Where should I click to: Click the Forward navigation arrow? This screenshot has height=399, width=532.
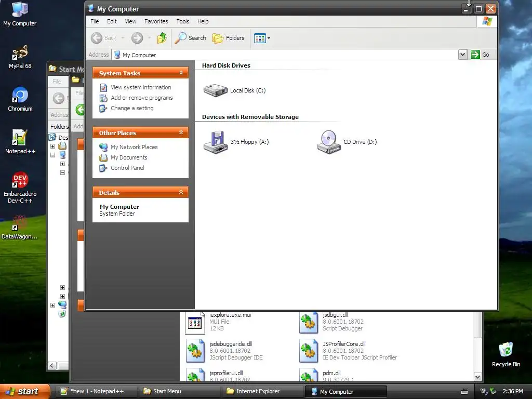137,38
